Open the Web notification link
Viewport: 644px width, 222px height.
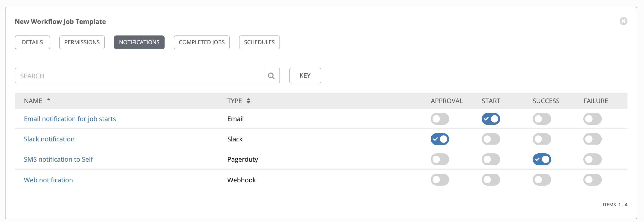48,180
